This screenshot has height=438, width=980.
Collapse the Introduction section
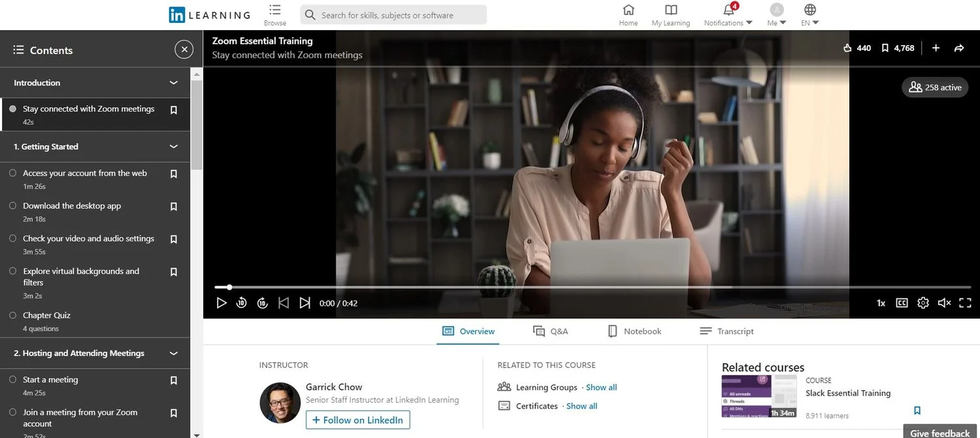tap(173, 83)
